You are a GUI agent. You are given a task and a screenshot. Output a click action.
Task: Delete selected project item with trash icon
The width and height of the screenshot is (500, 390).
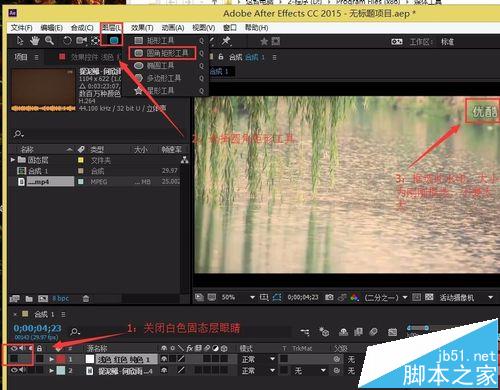(86, 299)
